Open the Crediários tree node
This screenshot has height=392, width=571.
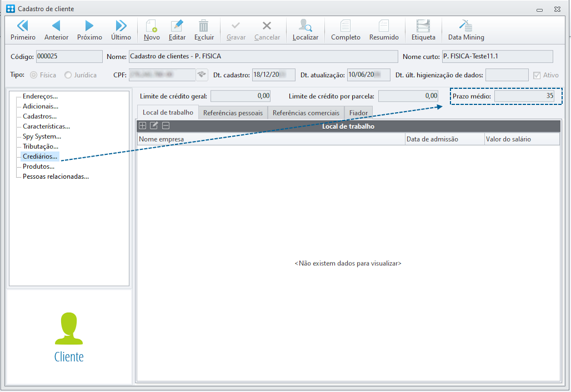(x=39, y=157)
